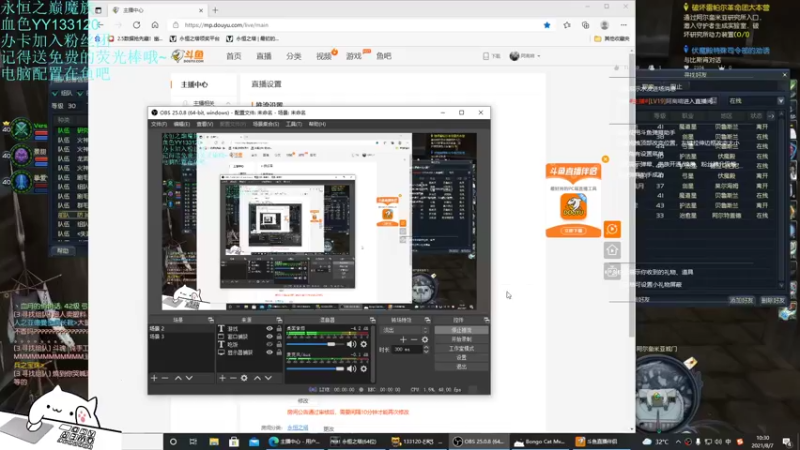This screenshot has height=450, width=800.
Task: Open browser profile avatar icon
Action: pyautogui.click(x=605, y=25)
